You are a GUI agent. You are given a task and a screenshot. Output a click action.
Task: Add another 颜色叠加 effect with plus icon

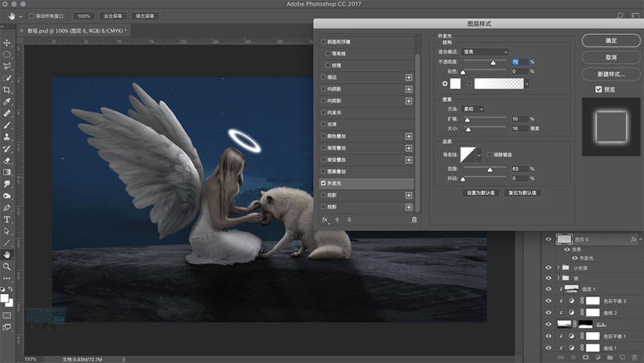click(409, 136)
